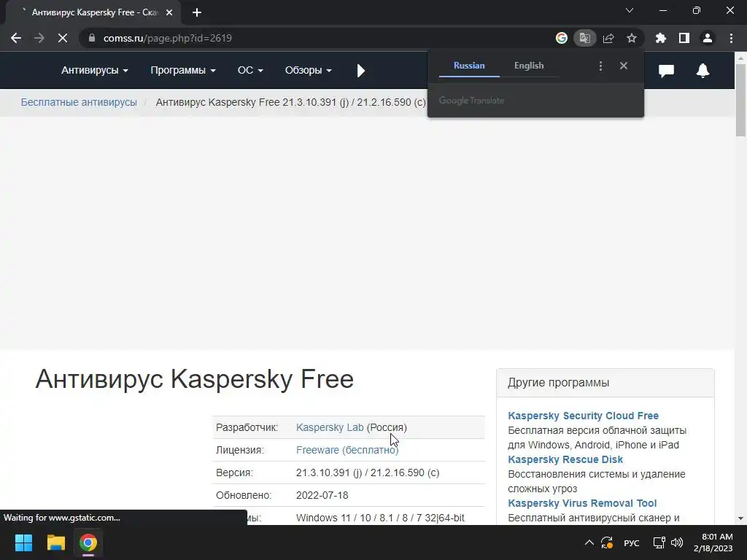Open File Explorer from taskbar
The image size is (747, 560).
click(x=55, y=542)
